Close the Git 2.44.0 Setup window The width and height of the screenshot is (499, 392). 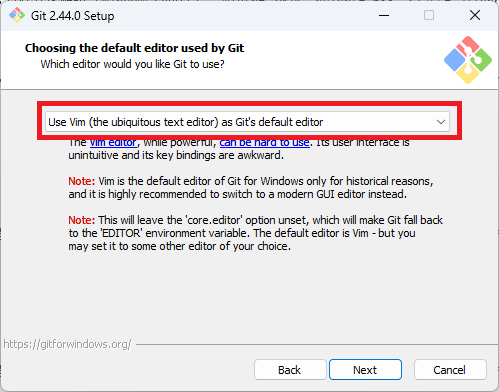pyautogui.click(x=475, y=15)
